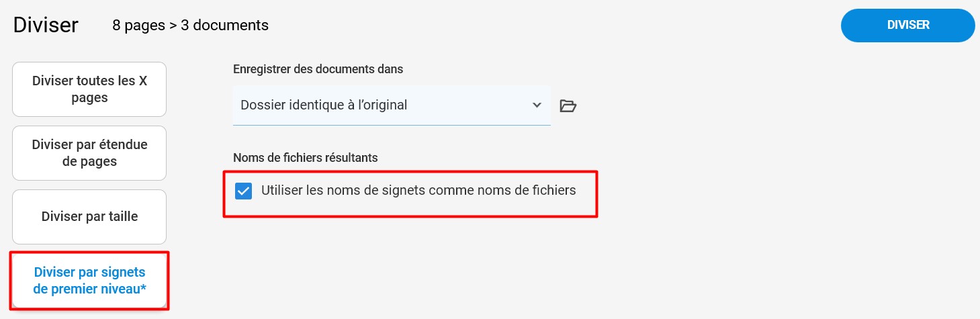The width and height of the screenshot is (980, 319).
Task: Click 'Enregistrer des documents dans' label
Action: pos(318,69)
